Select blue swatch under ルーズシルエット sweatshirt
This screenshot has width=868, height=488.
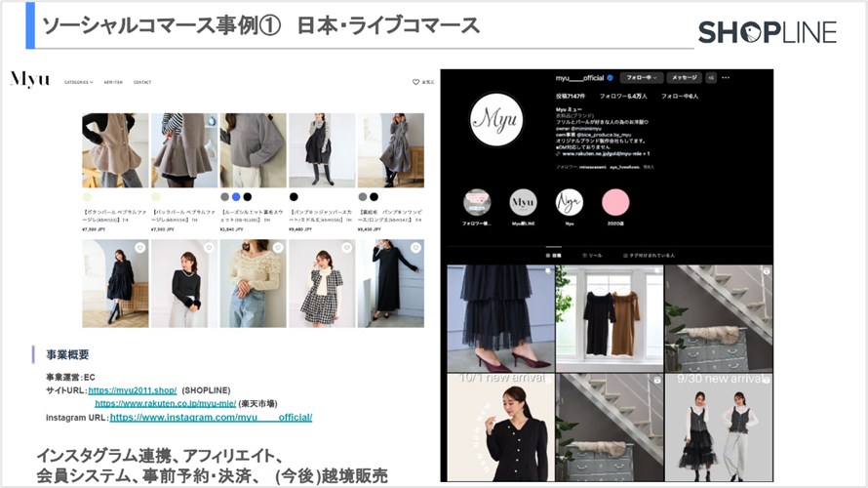pos(236,196)
